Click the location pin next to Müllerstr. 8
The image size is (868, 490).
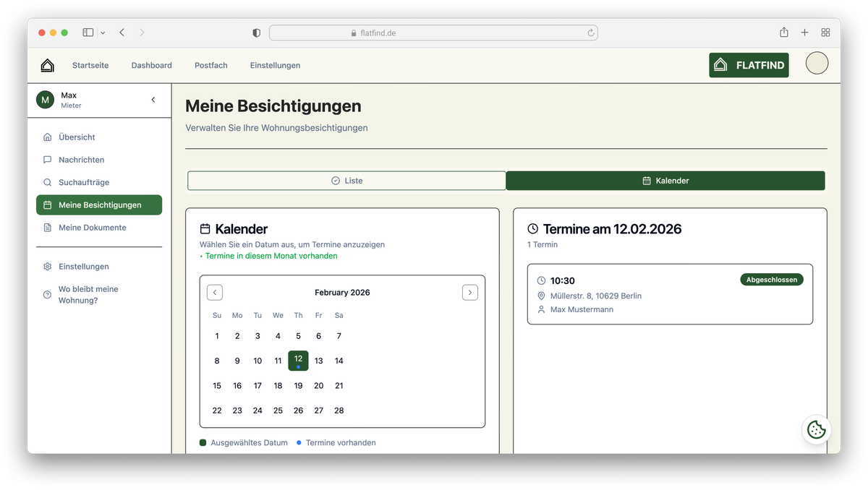point(541,296)
